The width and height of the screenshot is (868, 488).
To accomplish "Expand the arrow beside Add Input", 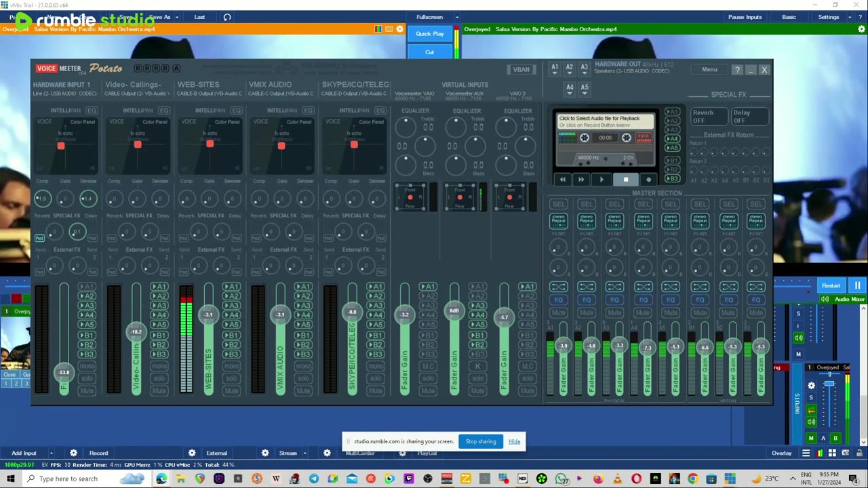I will 51,453.
